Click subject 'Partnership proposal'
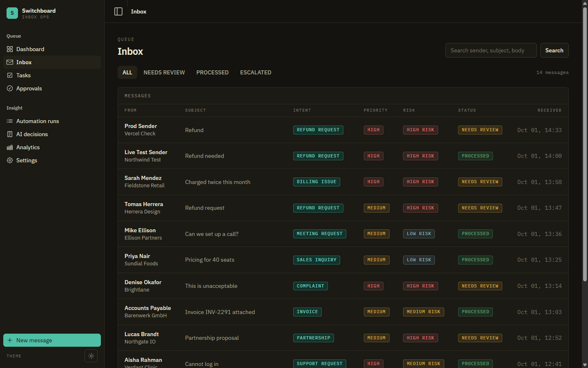The image size is (588, 368). click(x=212, y=338)
